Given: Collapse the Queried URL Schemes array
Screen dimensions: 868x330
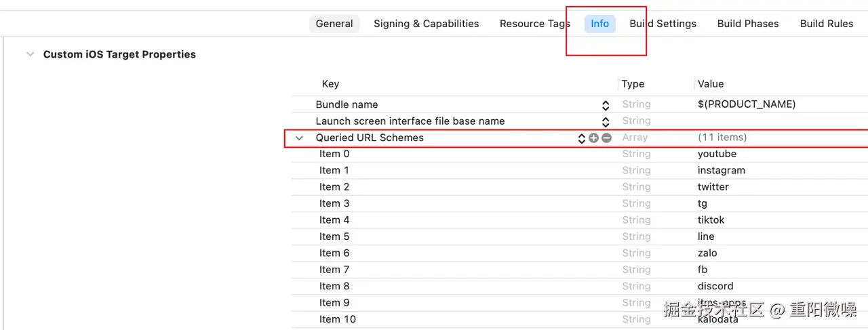Looking at the screenshot, I should pos(299,138).
